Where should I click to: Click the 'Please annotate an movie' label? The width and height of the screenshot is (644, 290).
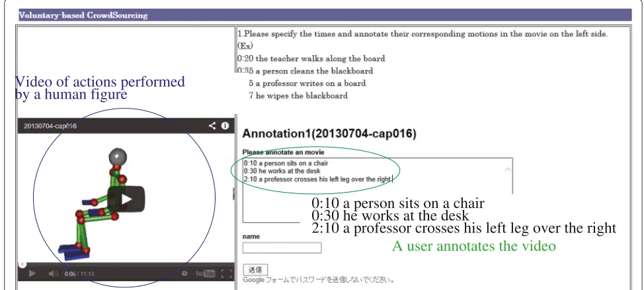click(284, 152)
